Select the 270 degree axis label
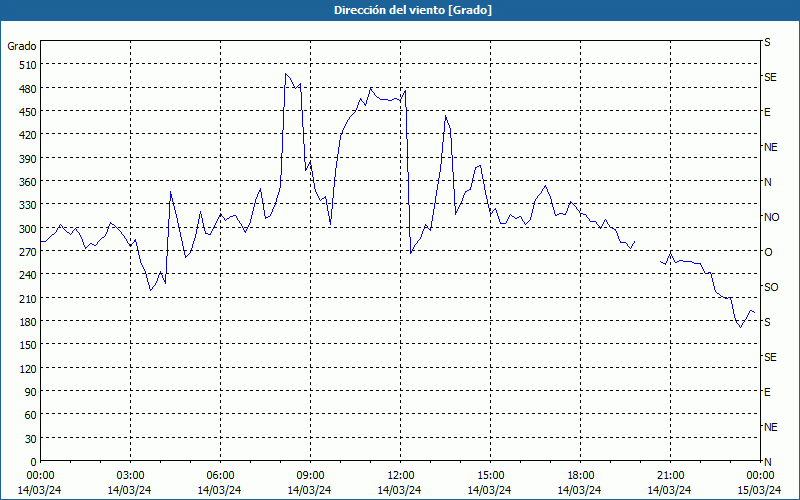The width and height of the screenshot is (800, 500). coord(29,252)
